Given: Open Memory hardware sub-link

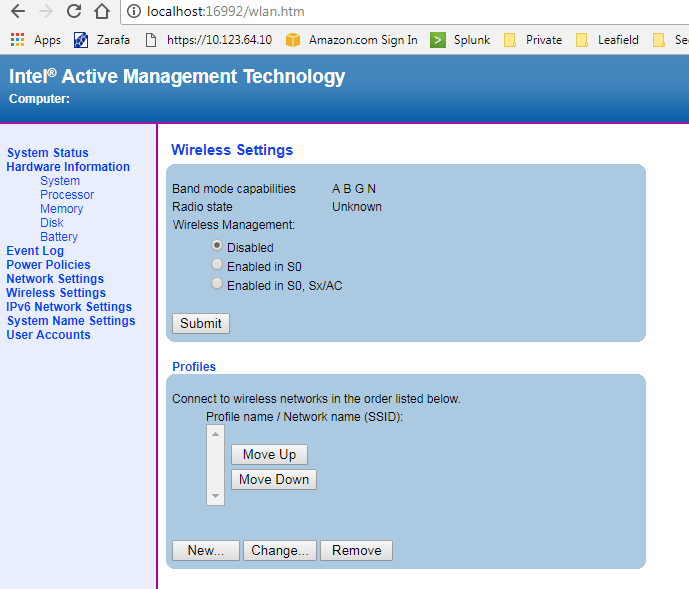Looking at the screenshot, I should tap(62, 209).
